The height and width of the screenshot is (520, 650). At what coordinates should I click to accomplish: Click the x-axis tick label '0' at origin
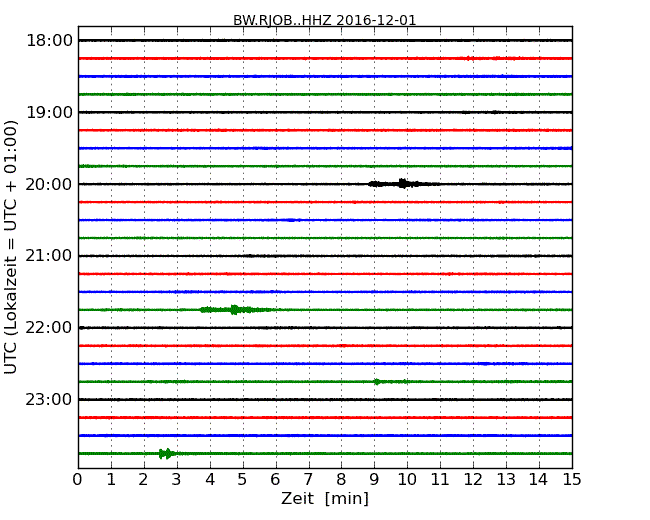(78, 480)
